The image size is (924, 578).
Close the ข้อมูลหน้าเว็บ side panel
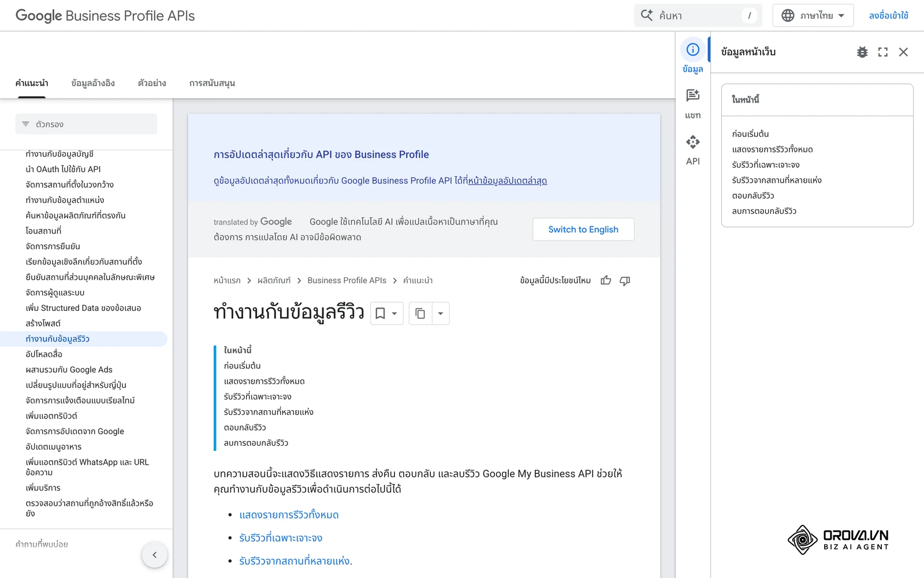click(904, 52)
